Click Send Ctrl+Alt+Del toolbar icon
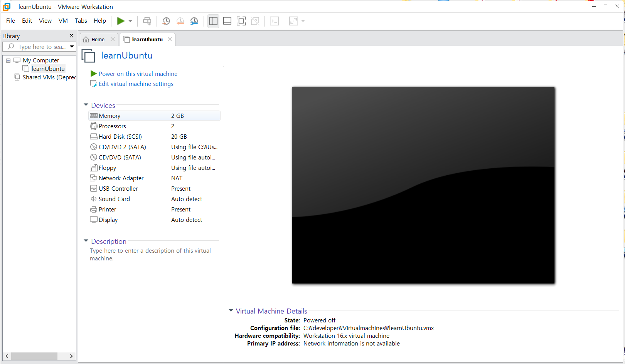625x364 pixels. pyautogui.click(x=147, y=21)
